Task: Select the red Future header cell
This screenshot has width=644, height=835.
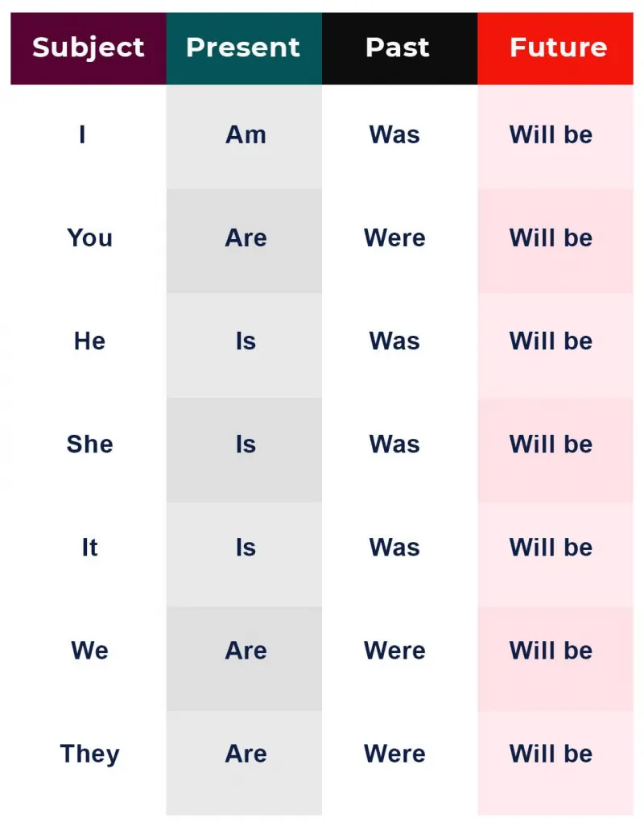Action: [555, 48]
